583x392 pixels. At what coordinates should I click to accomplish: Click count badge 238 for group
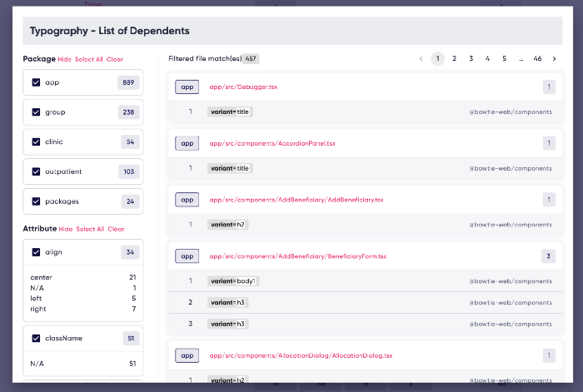128,112
